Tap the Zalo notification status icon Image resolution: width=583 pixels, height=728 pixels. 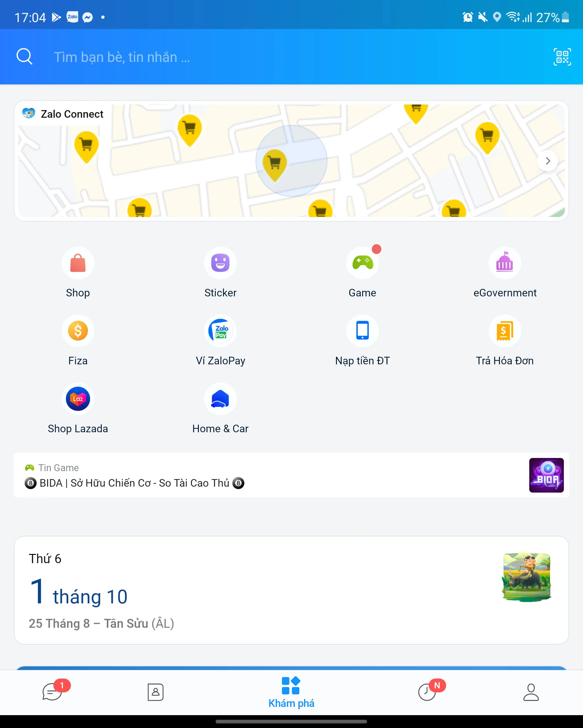click(72, 17)
